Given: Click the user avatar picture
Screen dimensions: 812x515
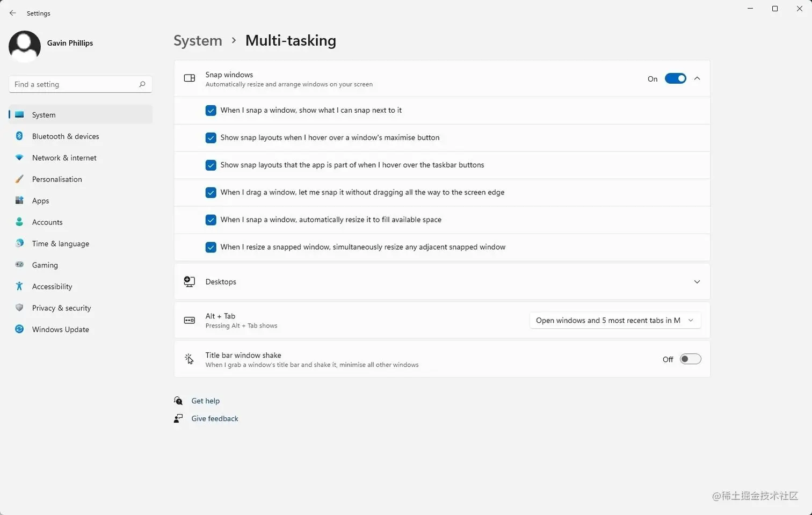Looking at the screenshot, I should tap(25, 46).
